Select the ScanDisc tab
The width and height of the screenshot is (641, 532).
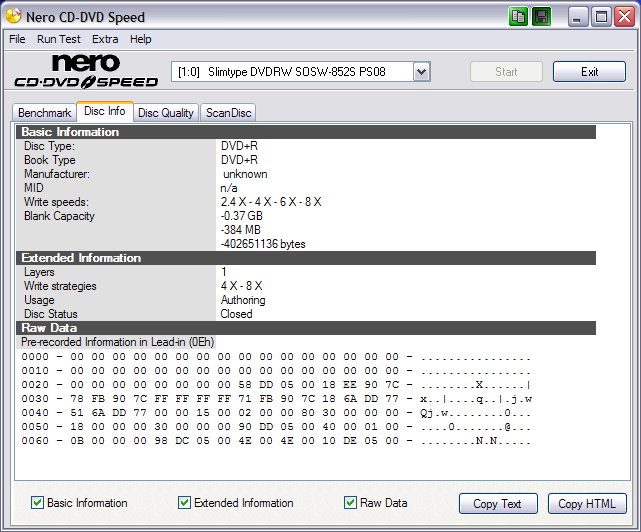229,113
